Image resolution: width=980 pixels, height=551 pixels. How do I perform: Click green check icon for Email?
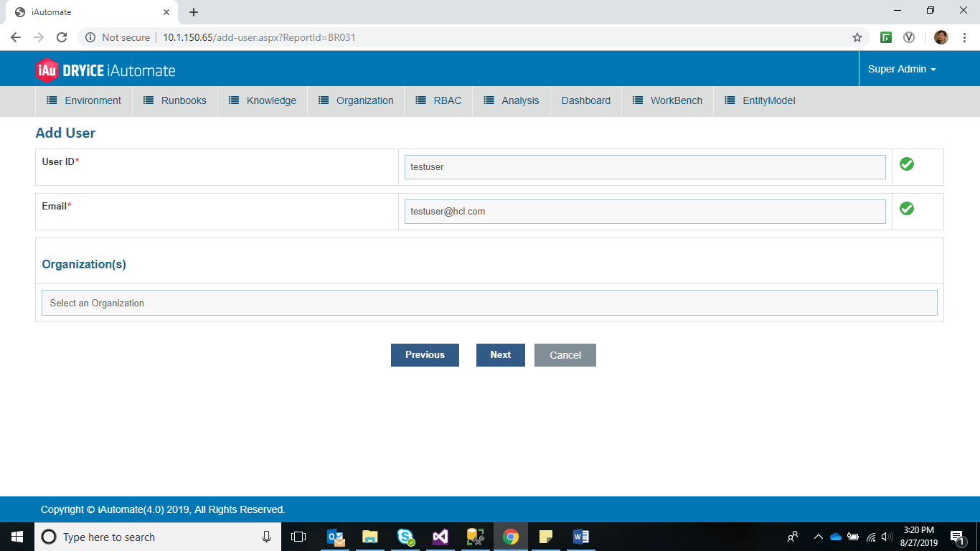click(x=907, y=209)
